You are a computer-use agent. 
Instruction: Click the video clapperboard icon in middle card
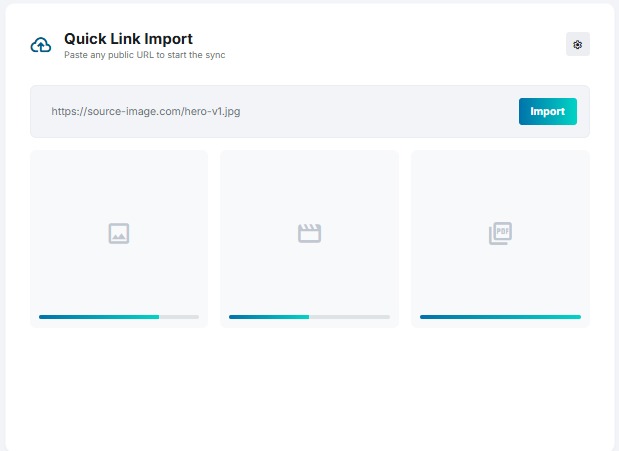[x=309, y=233]
